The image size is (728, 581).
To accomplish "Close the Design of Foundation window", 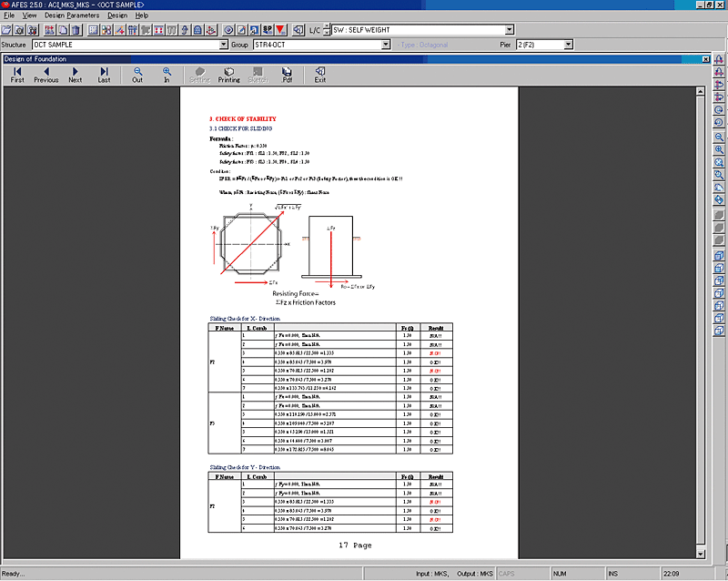I will coord(706,59).
